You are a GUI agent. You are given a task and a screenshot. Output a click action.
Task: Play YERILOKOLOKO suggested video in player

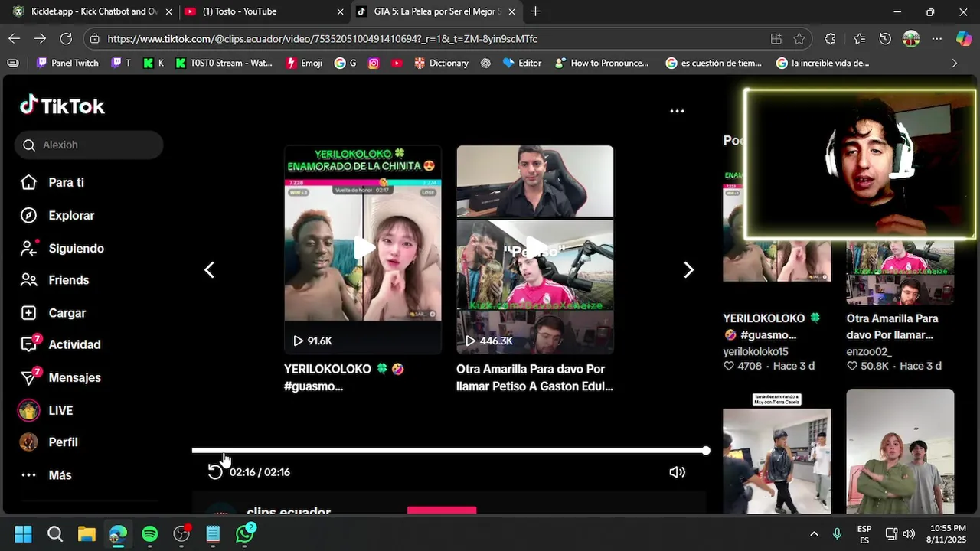coord(363,249)
